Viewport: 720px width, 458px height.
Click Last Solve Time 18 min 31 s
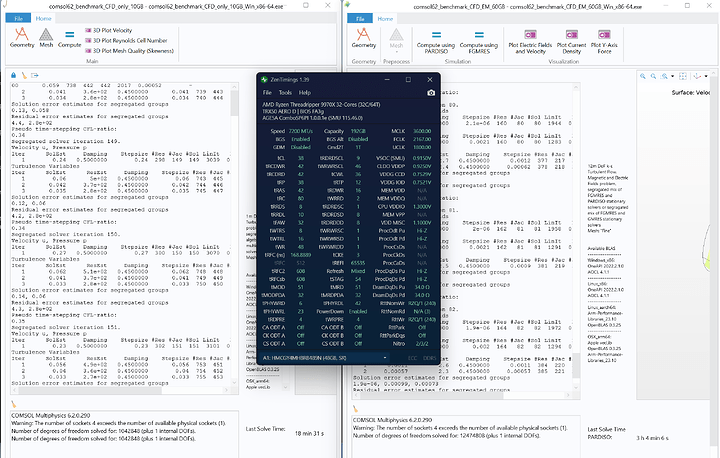[309, 433]
